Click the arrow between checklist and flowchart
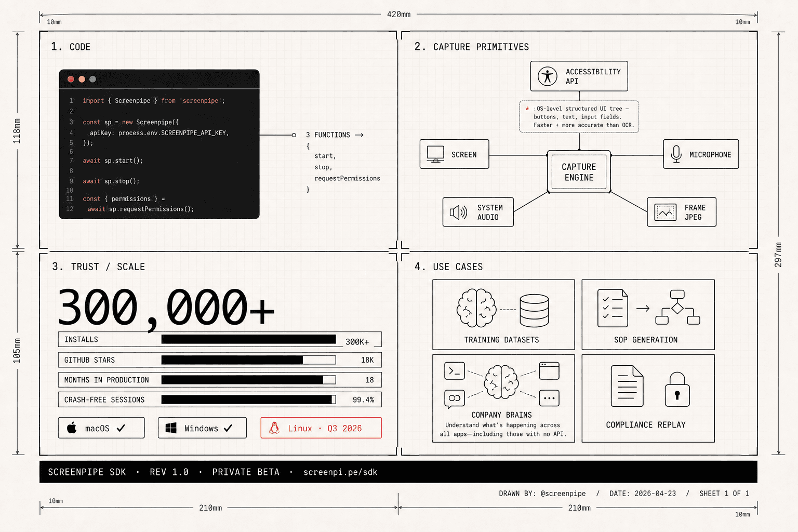 (643, 308)
